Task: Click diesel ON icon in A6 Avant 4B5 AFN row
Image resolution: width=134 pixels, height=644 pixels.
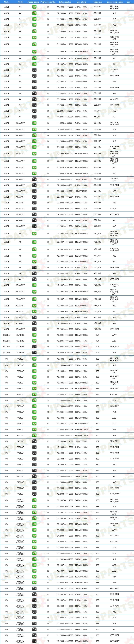Action: [x=34, y=317]
